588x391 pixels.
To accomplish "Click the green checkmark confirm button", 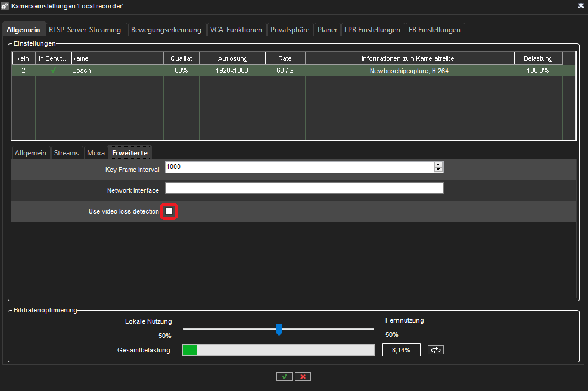I will [x=285, y=376].
